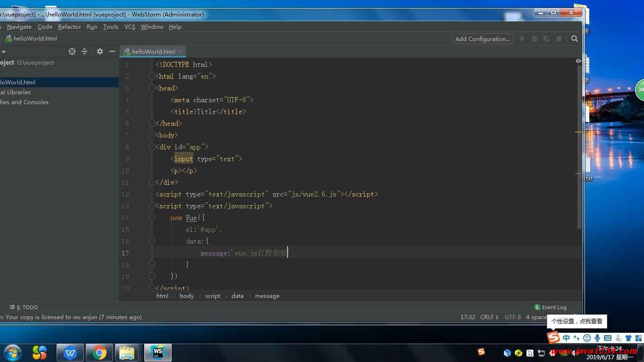
Task: Click 'script' in the breadcrumb bar
Action: (213, 296)
